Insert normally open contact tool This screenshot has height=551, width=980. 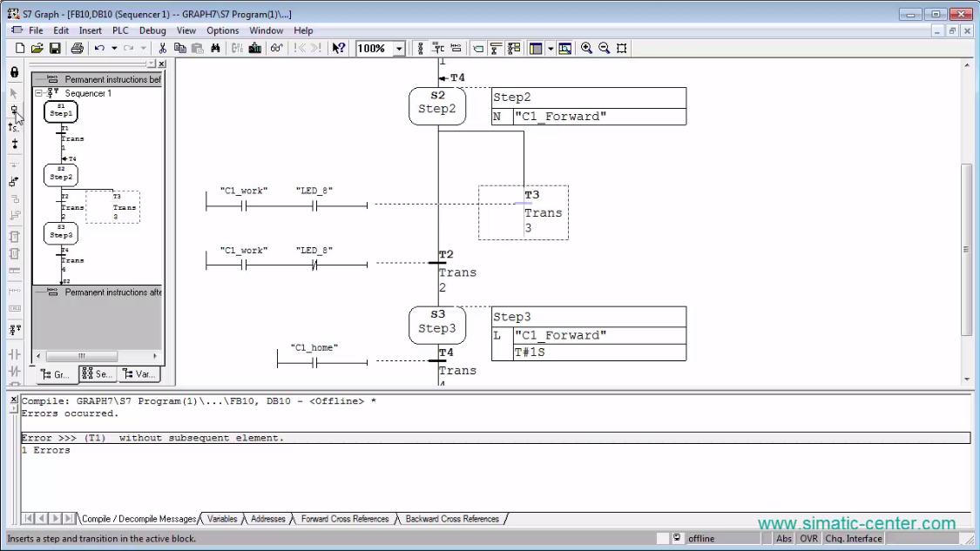(15, 354)
